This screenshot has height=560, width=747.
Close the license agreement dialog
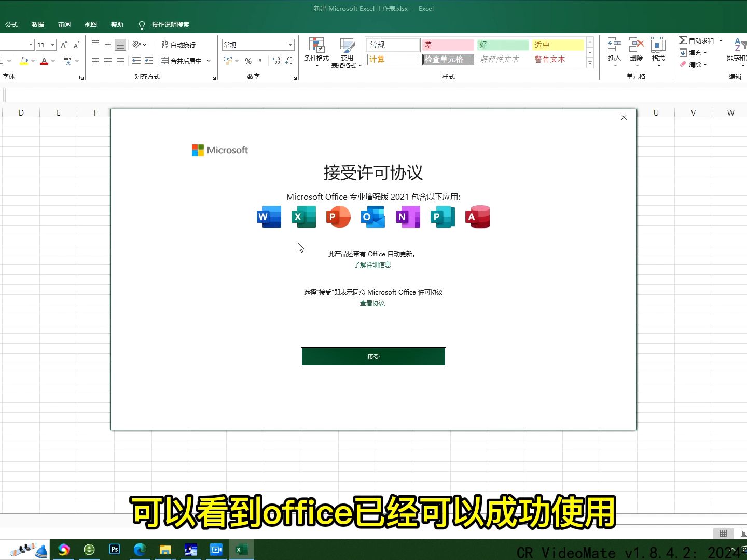624,117
